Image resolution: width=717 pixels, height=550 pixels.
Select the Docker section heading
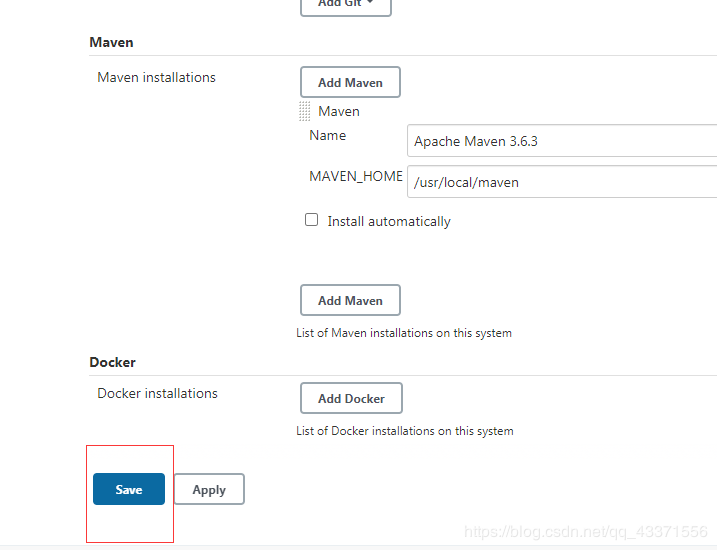[x=112, y=362]
